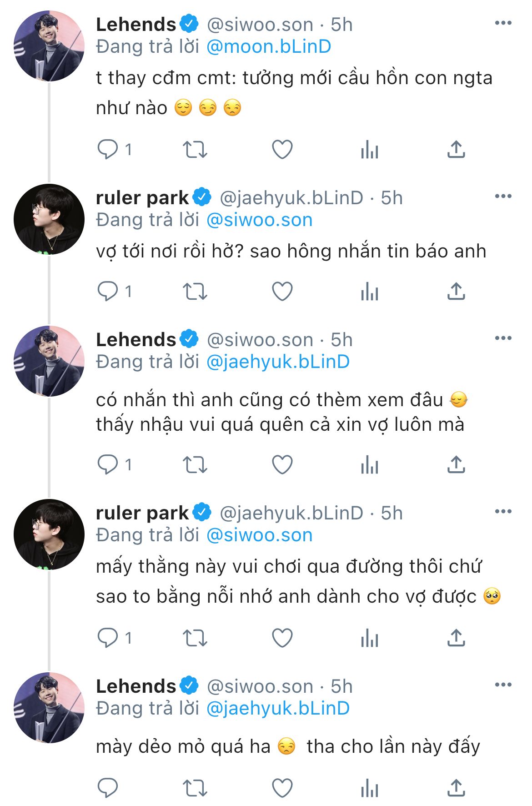Retweet the 'có nhắn thì anh' tweet
532x806 pixels.
(195, 465)
